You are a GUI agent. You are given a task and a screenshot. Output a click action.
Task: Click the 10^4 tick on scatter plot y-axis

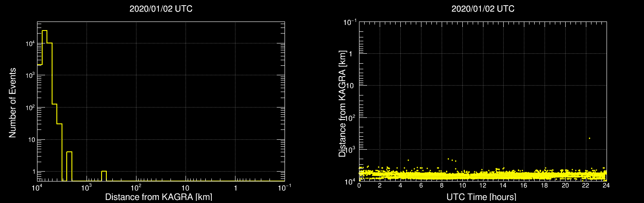click(x=351, y=181)
